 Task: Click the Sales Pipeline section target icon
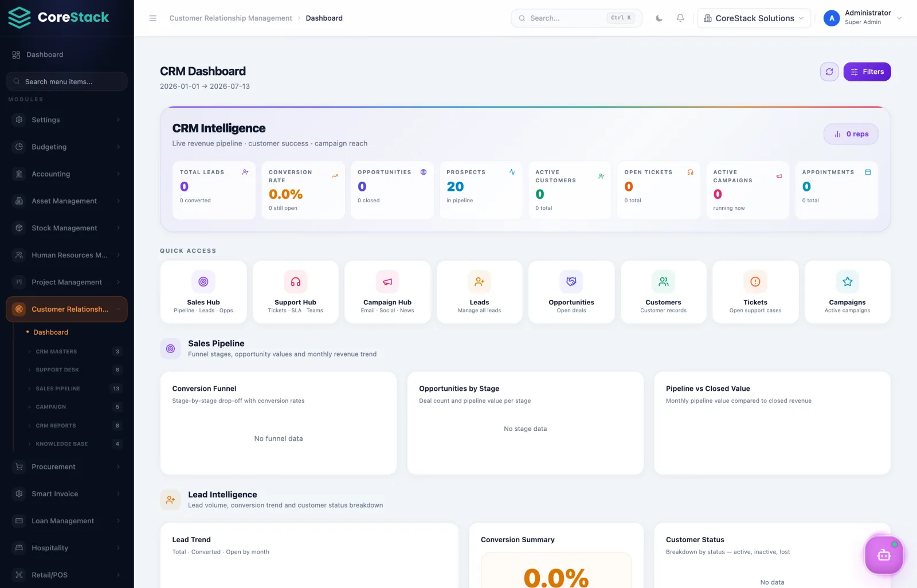[x=171, y=348]
